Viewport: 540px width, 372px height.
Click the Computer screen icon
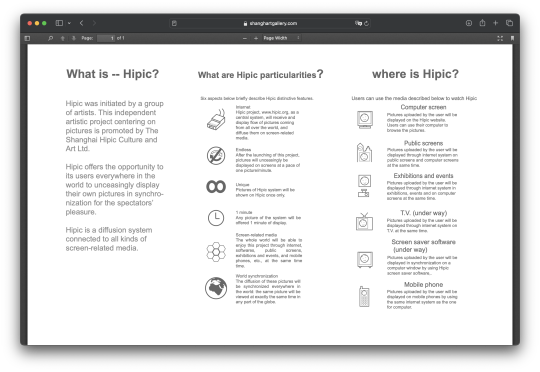[364, 120]
